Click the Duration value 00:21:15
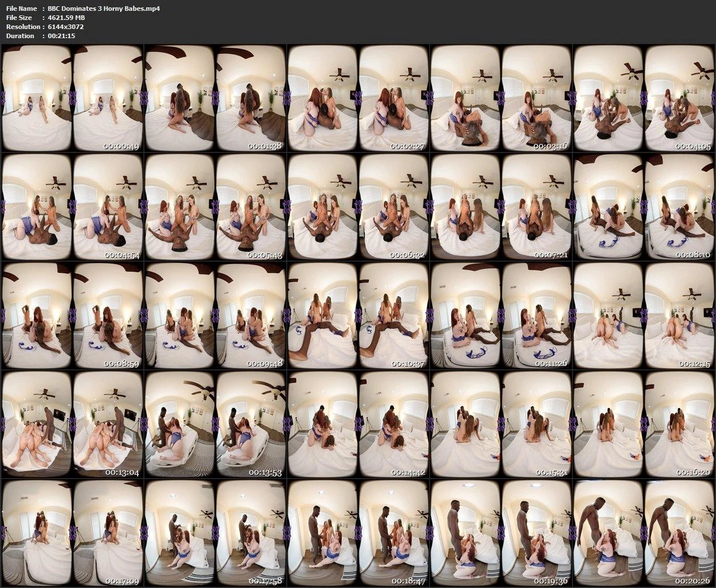 pyautogui.click(x=62, y=36)
